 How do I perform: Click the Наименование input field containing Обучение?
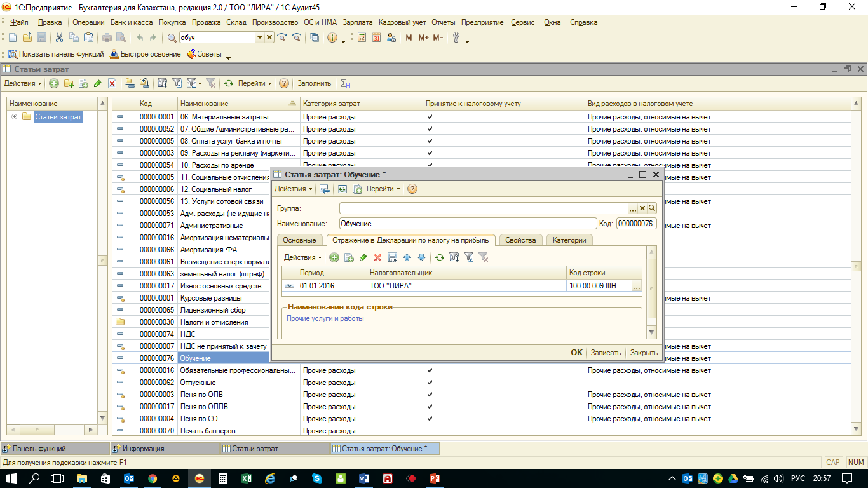pyautogui.click(x=468, y=224)
